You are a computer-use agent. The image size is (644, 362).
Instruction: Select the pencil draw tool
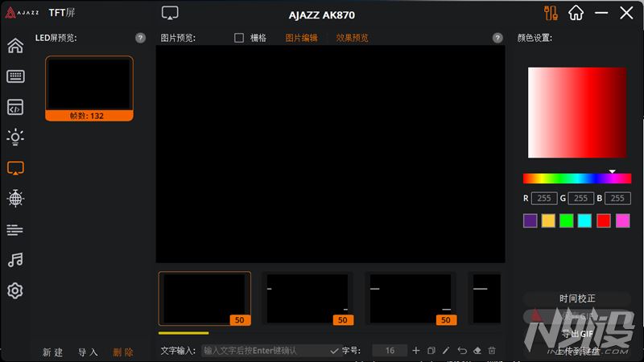pyautogui.click(x=446, y=351)
